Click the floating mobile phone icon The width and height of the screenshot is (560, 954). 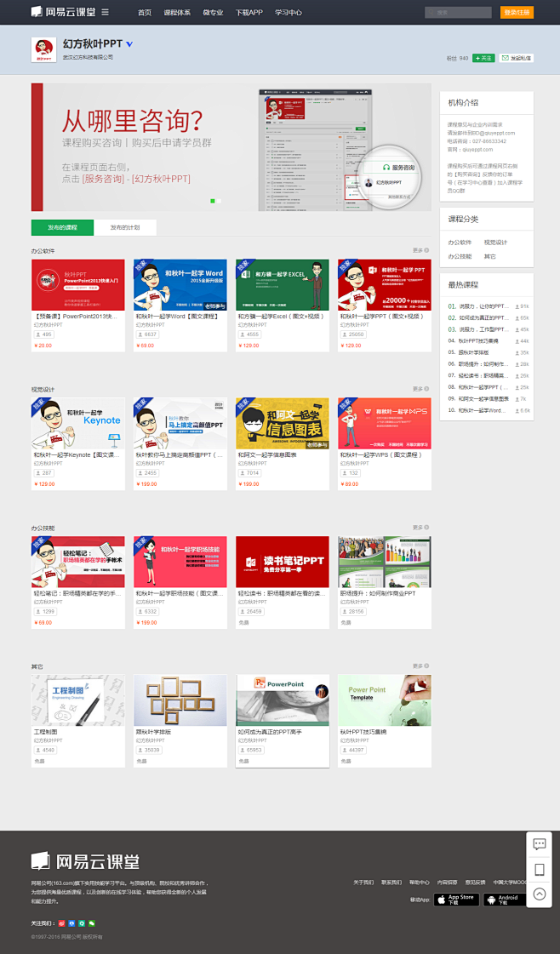[539, 869]
